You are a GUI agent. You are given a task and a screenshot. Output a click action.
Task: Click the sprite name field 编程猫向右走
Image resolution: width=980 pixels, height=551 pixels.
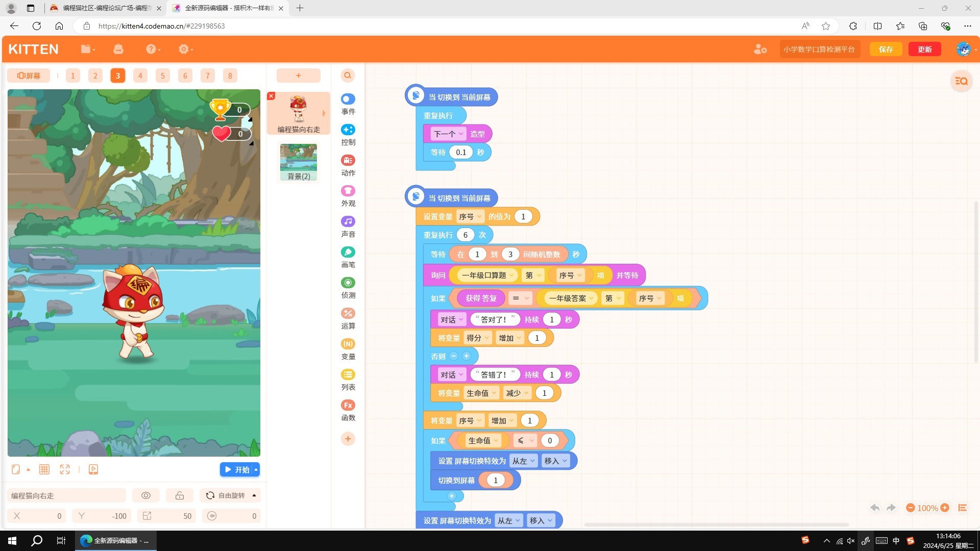click(66, 495)
